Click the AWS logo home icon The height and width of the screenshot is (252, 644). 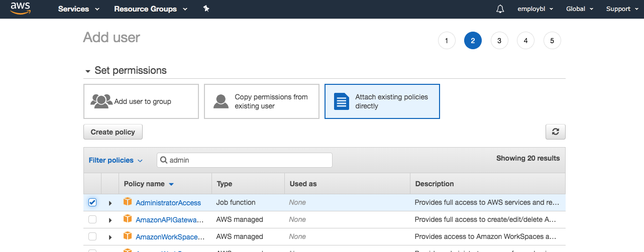pyautogui.click(x=20, y=9)
